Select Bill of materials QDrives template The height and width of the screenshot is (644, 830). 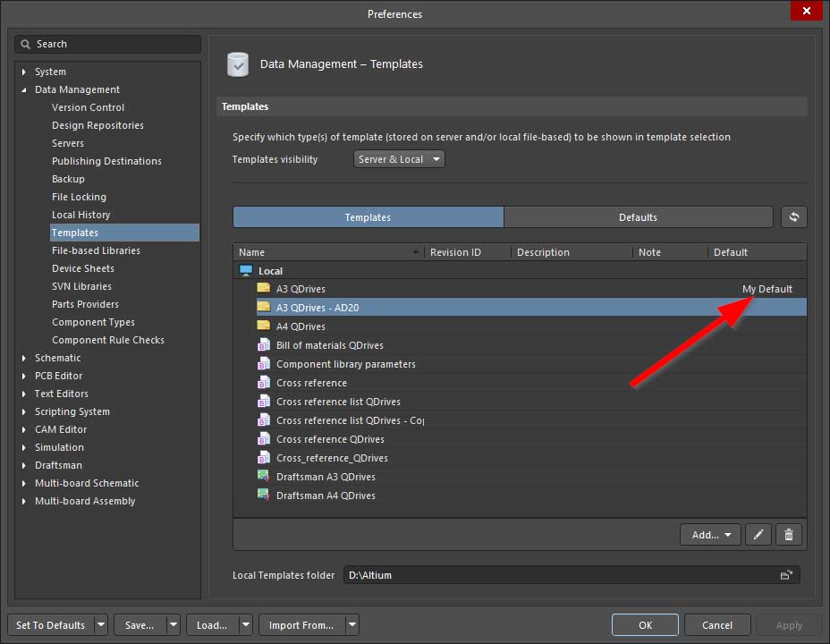(330, 345)
